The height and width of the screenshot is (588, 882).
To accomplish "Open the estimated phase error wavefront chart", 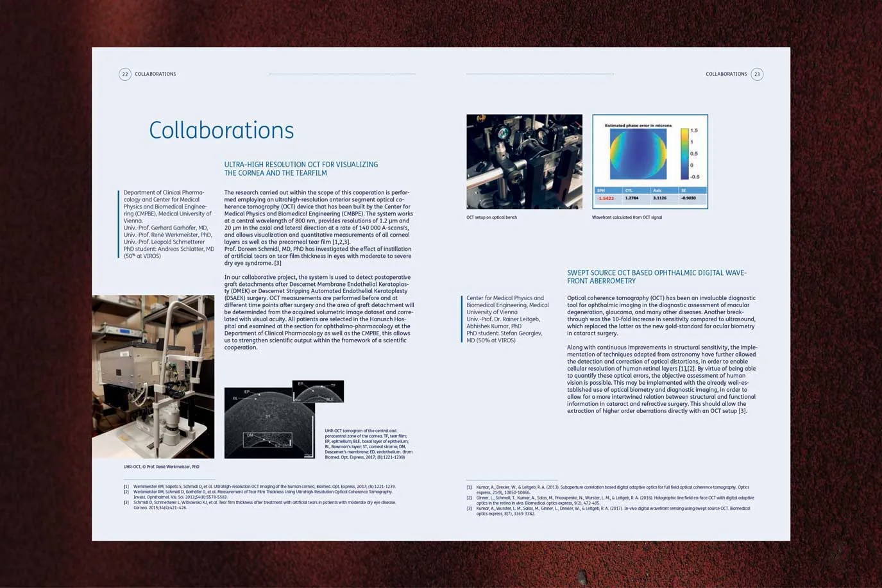I will (650, 162).
